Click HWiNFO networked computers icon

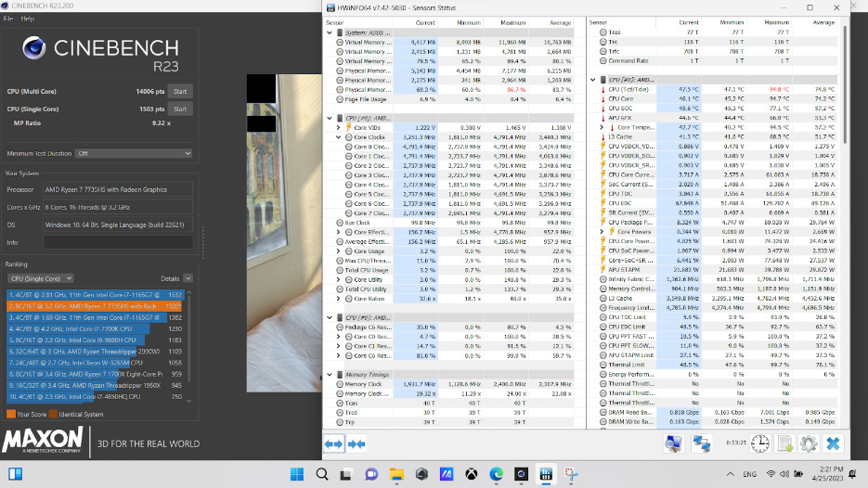click(x=702, y=443)
